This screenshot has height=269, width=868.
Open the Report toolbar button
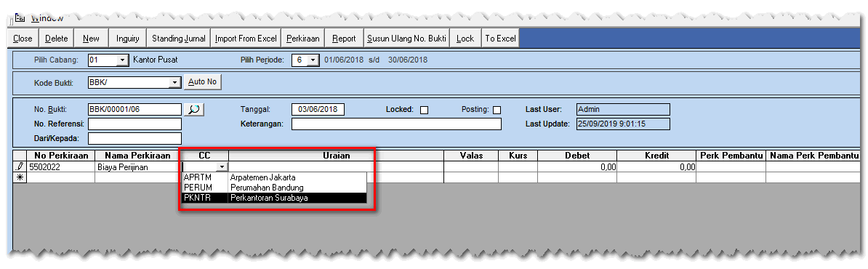pos(344,39)
